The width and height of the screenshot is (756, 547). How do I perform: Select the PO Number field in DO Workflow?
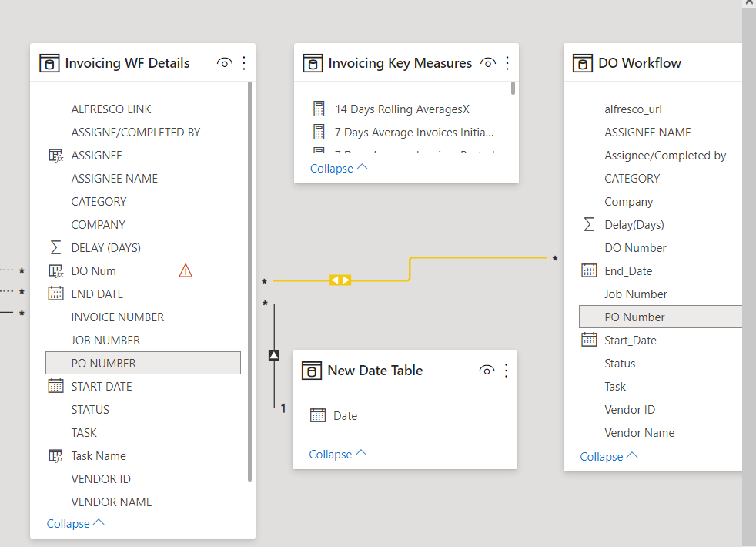[x=661, y=317]
